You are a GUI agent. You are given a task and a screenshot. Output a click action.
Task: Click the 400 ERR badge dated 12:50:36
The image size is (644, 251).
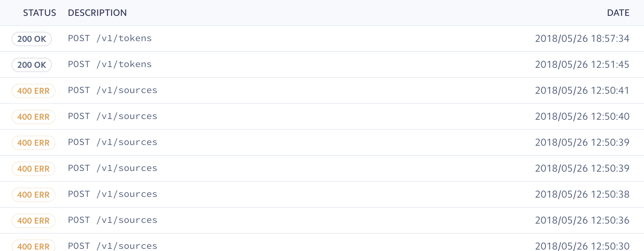[x=33, y=220]
